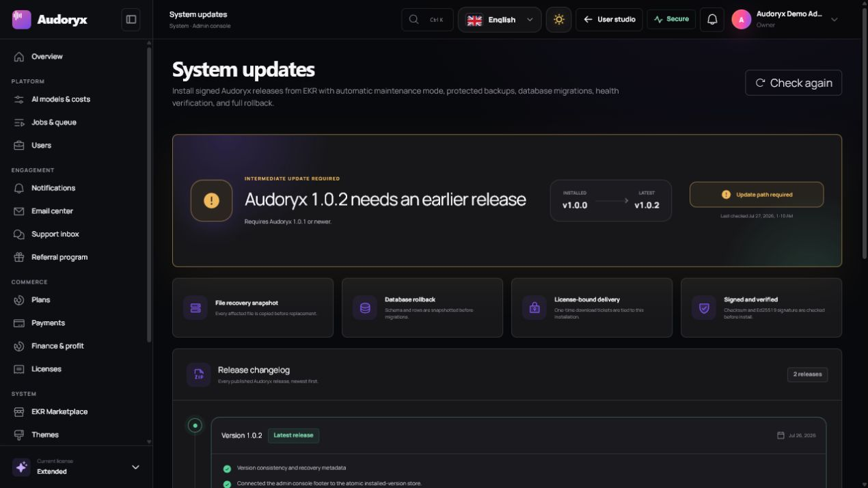Image resolution: width=868 pixels, height=488 pixels.
Task: Click the Email center envelope icon
Action: [x=19, y=211]
